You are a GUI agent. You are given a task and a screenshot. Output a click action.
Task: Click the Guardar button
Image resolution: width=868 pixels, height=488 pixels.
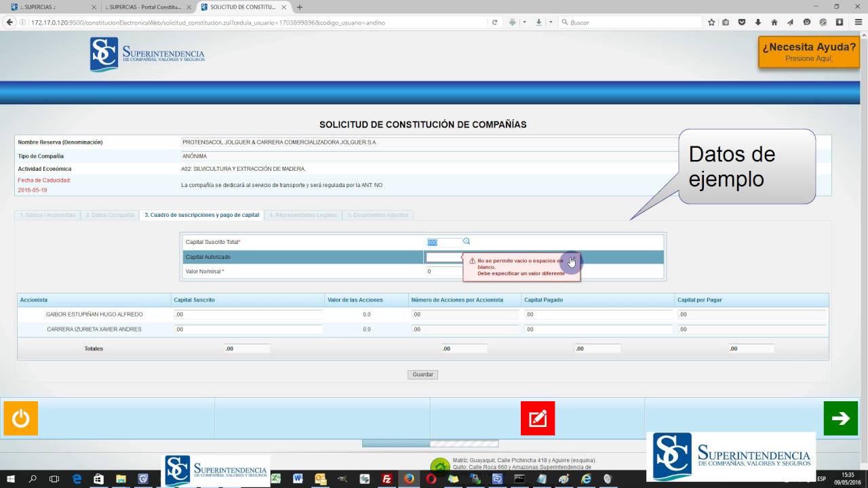422,374
